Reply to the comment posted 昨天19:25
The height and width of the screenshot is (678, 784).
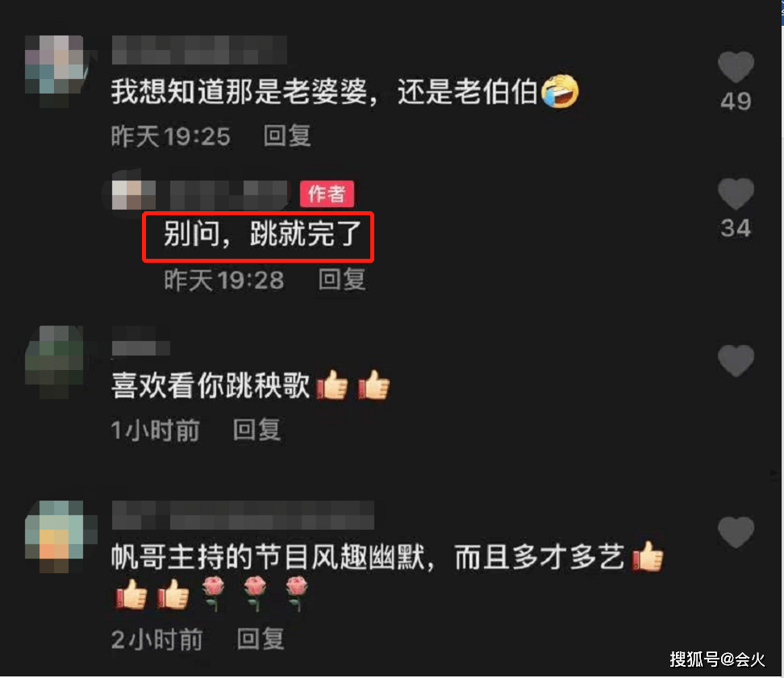287,136
